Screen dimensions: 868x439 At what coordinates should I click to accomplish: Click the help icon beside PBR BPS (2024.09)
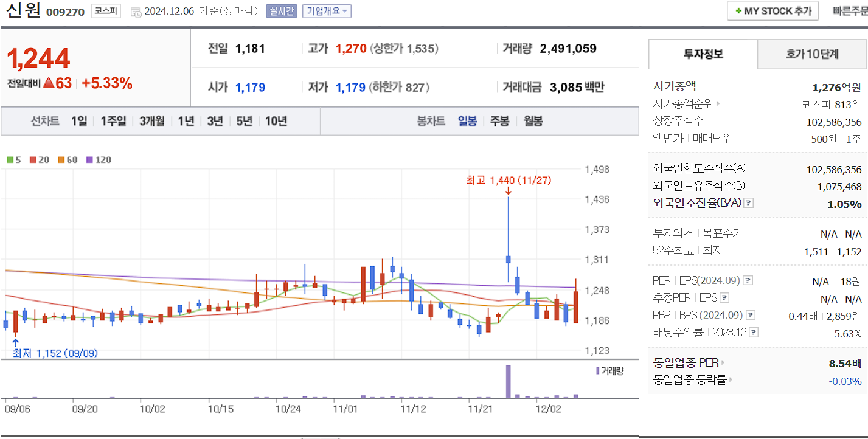pyautogui.click(x=751, y=315)
